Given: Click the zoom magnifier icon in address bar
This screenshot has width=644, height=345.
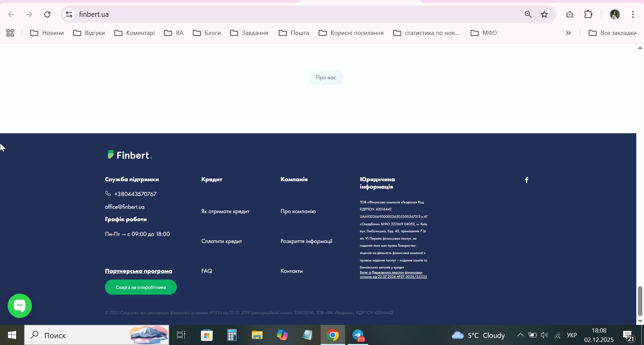Looking at the screenshot, I should [528, 14].
